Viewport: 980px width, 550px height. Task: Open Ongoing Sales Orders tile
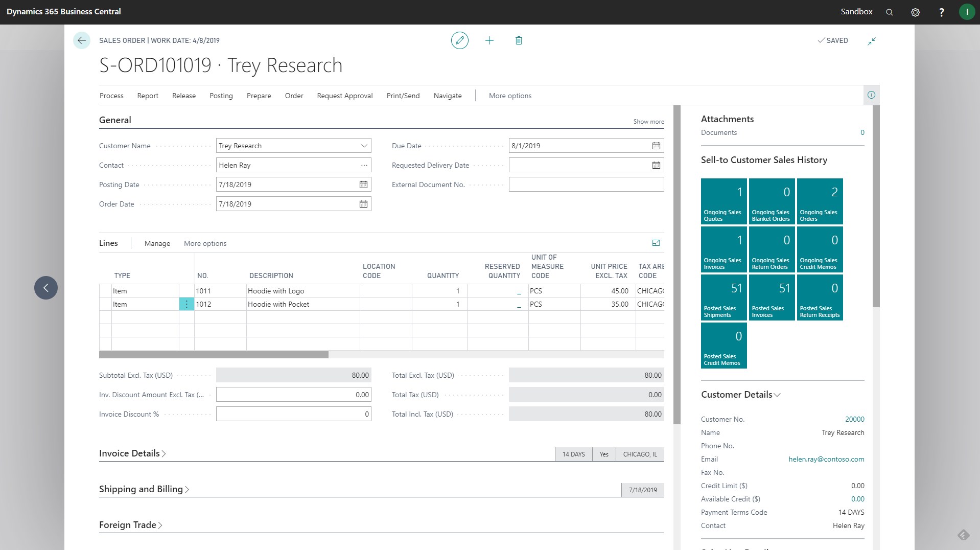[820, 201]
